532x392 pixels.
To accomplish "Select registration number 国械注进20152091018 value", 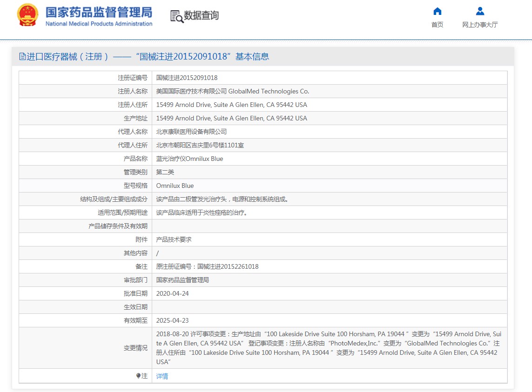I will click(187, 78).
